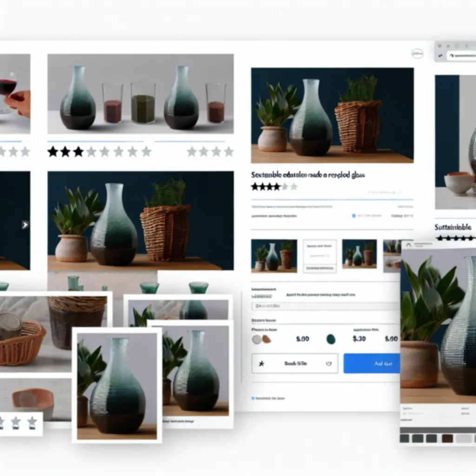Select the dark green color swatch
476x476 pixels.
[x=331, y=339]
